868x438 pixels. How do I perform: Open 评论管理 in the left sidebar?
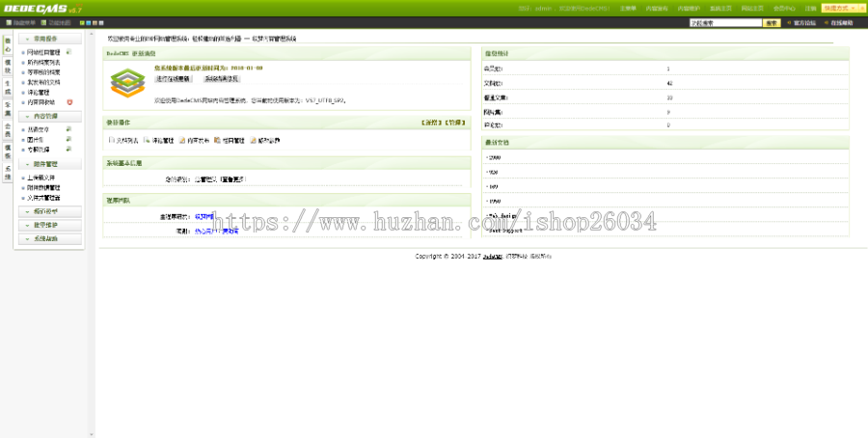point(39,93)
